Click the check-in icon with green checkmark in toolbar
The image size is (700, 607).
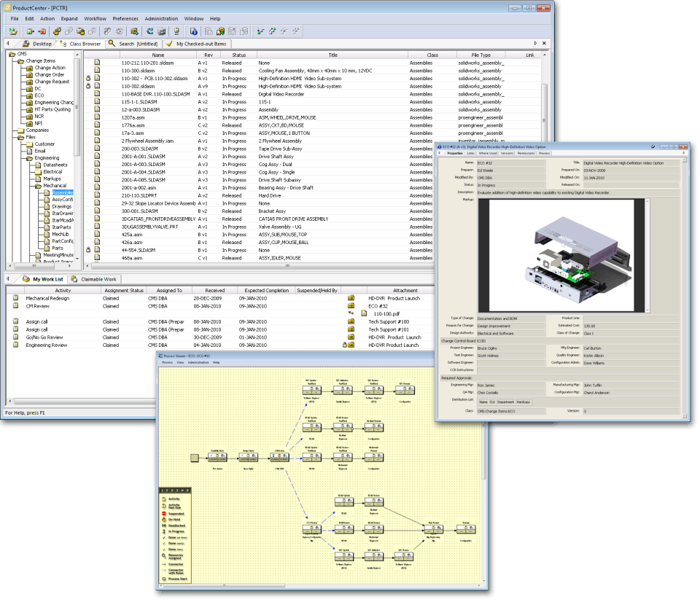(x=31, y=31)
